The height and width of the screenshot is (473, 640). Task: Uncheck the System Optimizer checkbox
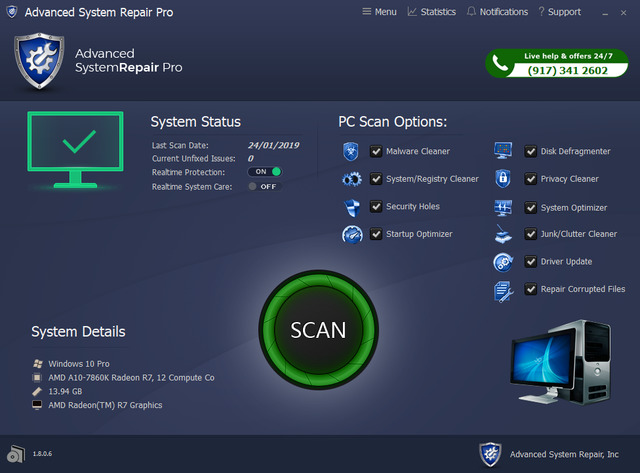tap(531, 208)
